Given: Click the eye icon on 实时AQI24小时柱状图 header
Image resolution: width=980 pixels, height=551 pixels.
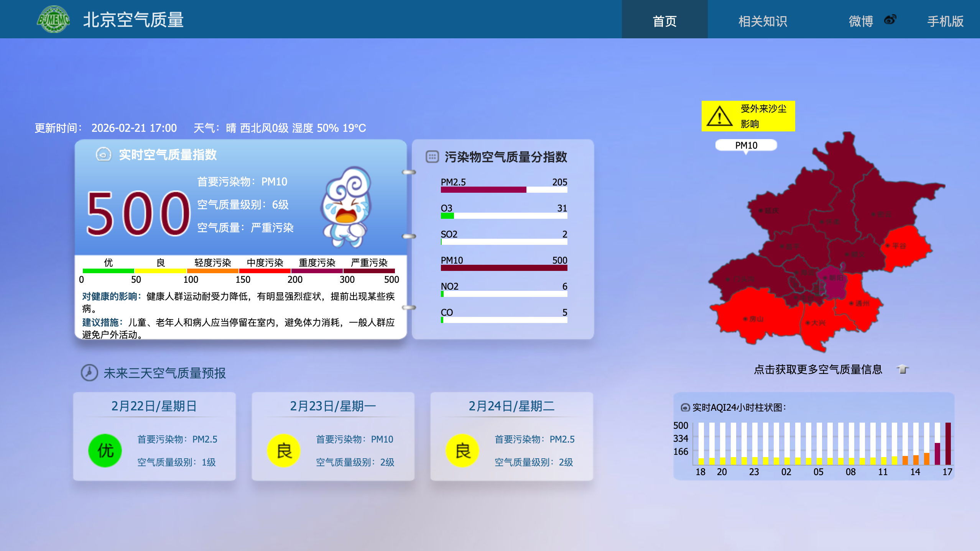Looking at the screenshot, I should coord(686,408).
